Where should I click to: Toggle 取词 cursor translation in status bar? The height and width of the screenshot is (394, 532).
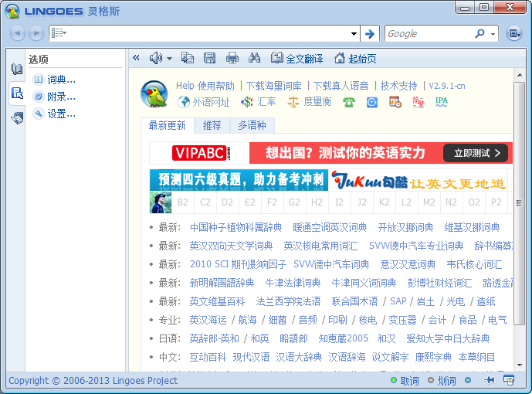405,381
